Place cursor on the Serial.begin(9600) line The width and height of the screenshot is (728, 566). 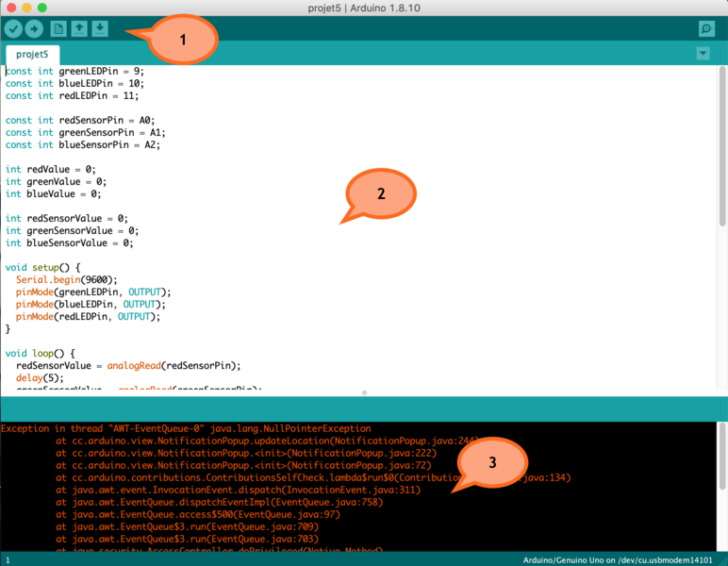pyautogui.click(x=66, y=279)
